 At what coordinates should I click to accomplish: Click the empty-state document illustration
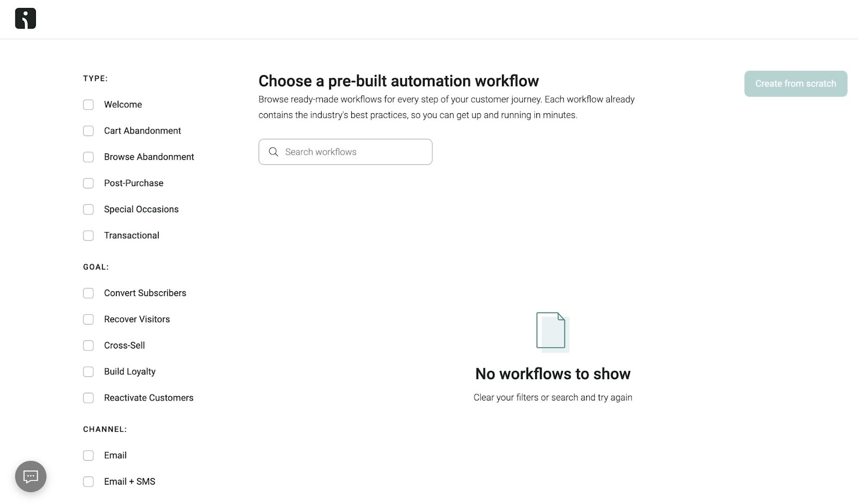tap(552, 331)
